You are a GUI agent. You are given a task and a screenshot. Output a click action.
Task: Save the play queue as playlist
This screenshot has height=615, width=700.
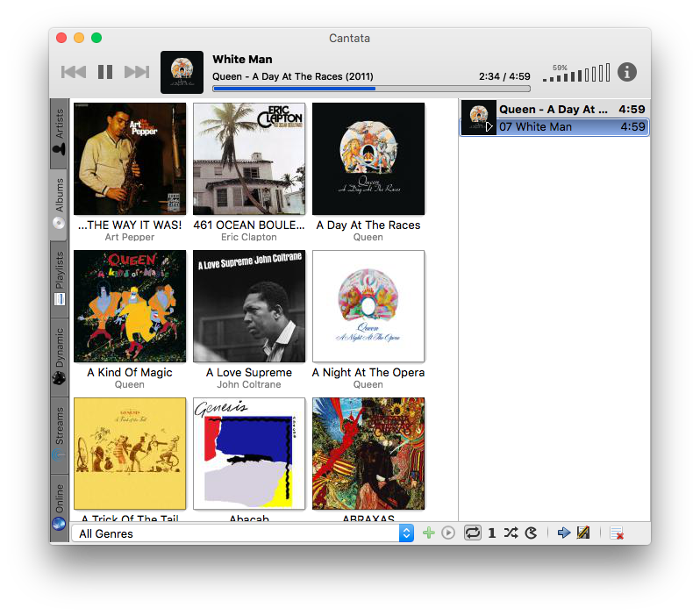click(583, 533)
